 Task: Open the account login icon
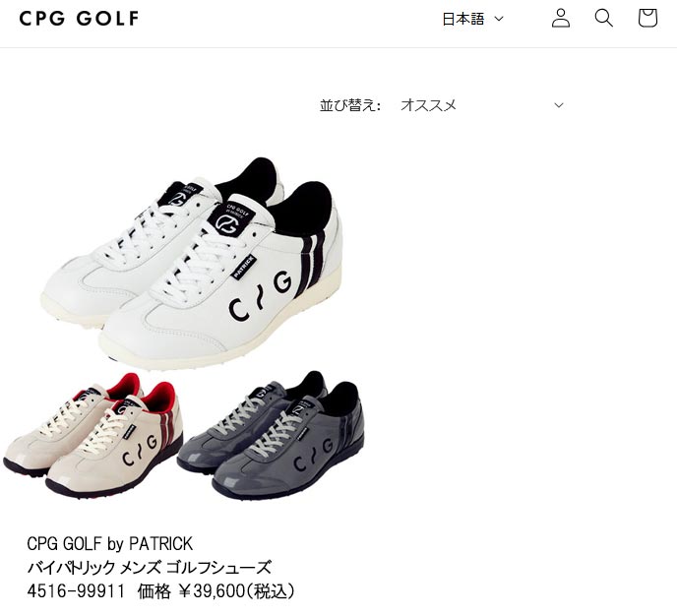pyautogui.click(x=561, y=19)
